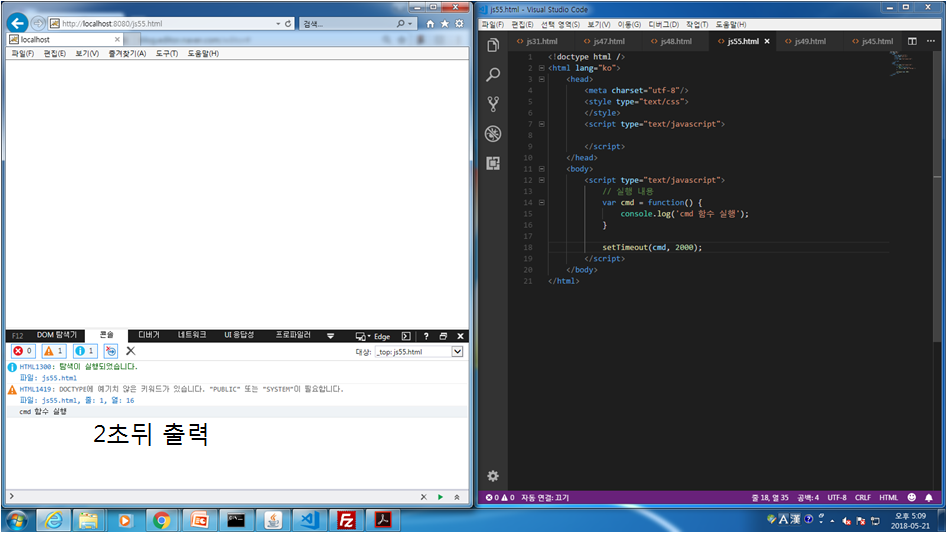
Task: Close the developer tools panel
Action: coord(460,336)
